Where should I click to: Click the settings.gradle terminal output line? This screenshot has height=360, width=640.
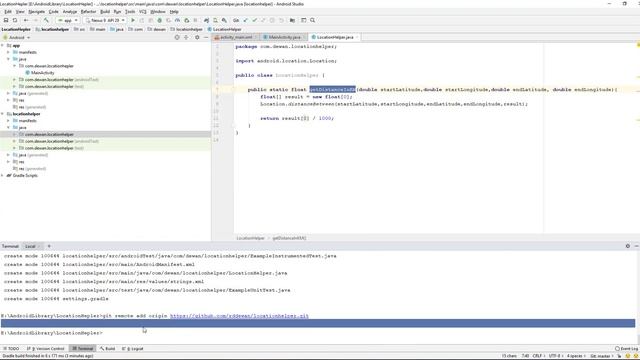tap(56, 299)
